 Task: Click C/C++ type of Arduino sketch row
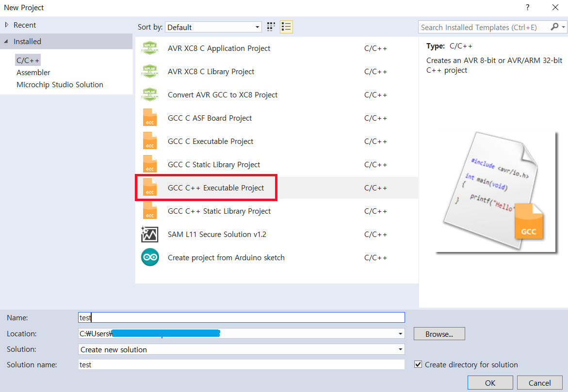tap(375, 258)
